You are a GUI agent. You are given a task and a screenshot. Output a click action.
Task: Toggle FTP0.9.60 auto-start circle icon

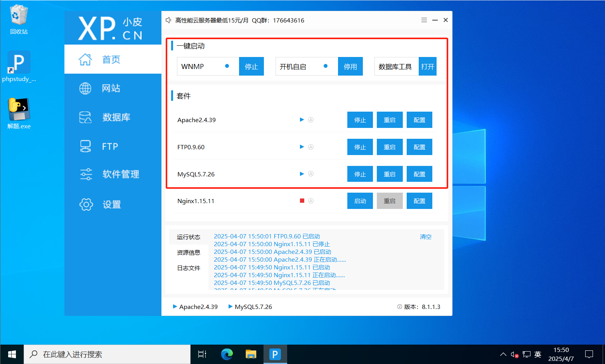[311, 147]
